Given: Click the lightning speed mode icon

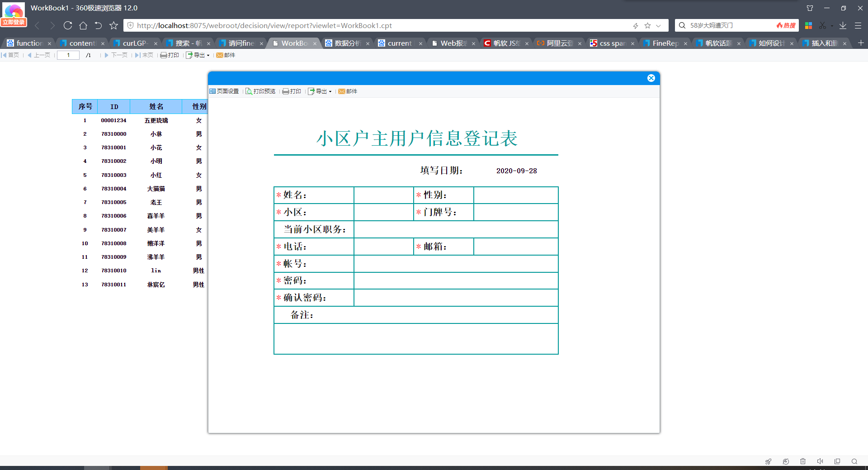Looking at the screenshot, I should click(636, 26).
